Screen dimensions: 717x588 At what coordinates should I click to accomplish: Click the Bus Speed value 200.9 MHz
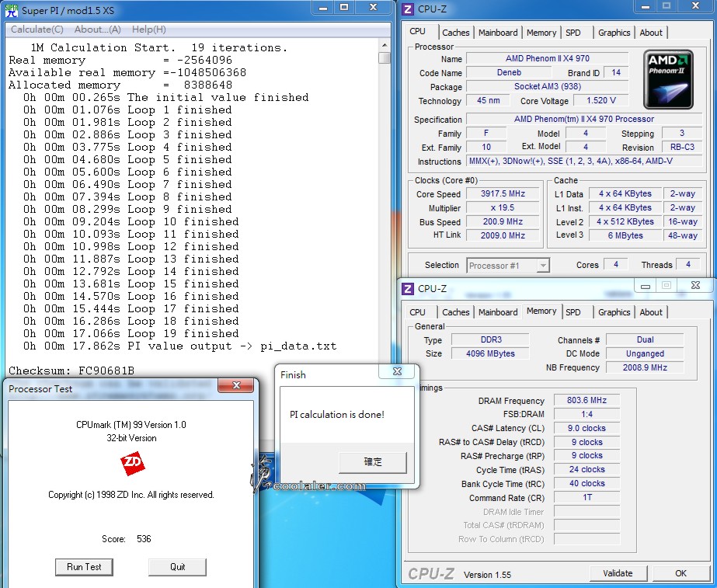(503, 221)
